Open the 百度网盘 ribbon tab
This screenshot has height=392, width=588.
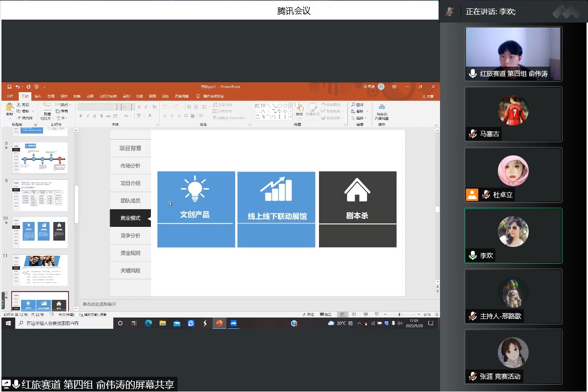(x=182, y=96)
